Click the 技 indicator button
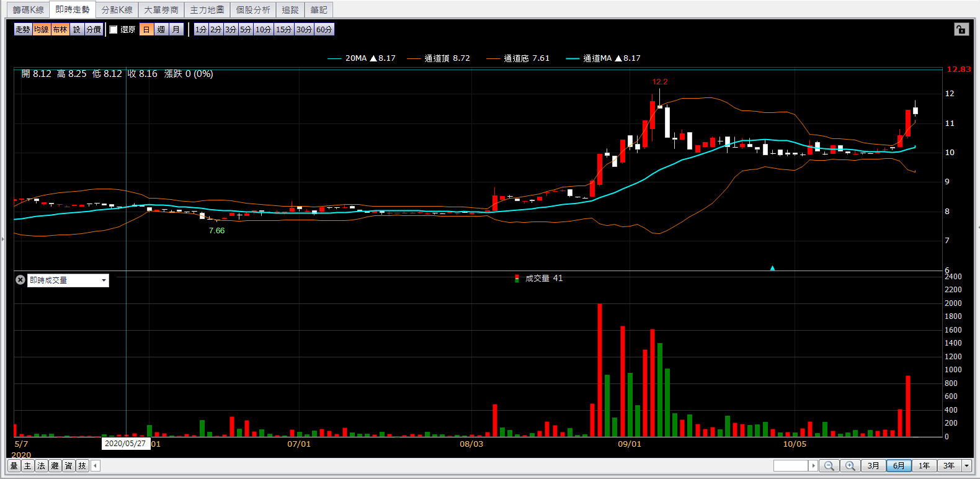980x479 pixels. click(x=82, y=465)
